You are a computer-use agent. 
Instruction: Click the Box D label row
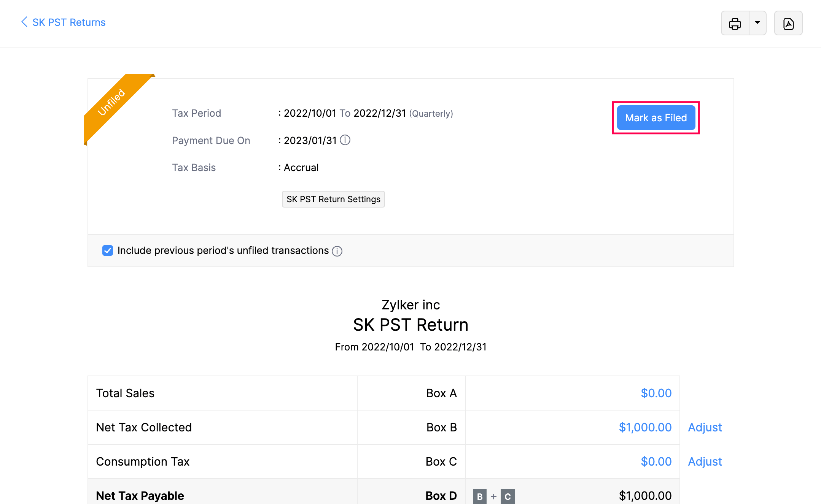coord(441,496)
